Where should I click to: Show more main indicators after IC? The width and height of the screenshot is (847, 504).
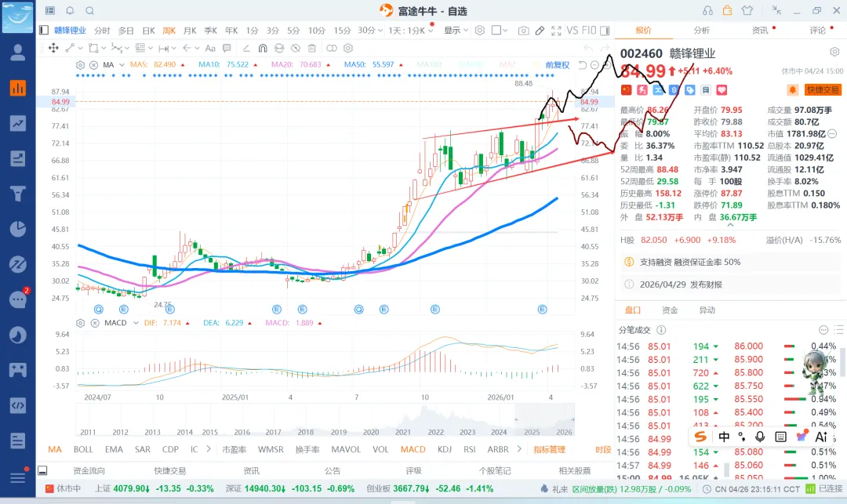coord(209,449)
